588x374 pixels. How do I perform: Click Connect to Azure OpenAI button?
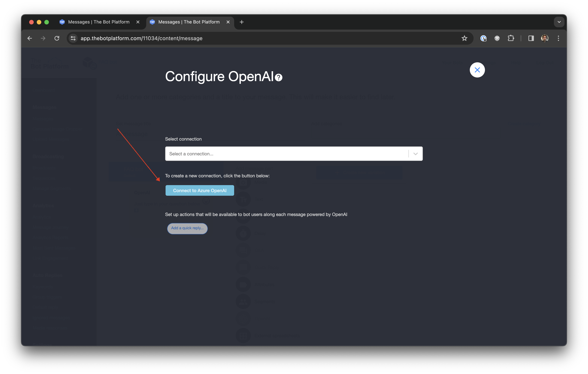click(199, 191)
